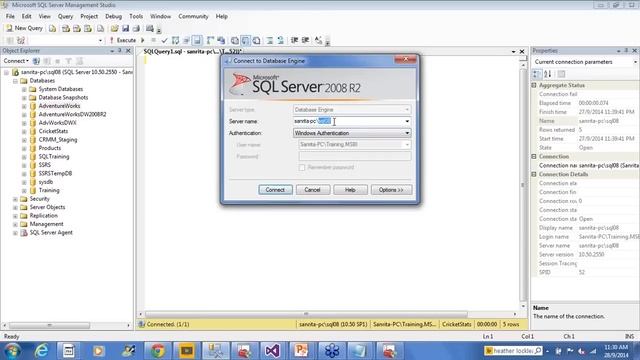Click the Options >> button
Viewport: 640px width, 360px height.
391,190
